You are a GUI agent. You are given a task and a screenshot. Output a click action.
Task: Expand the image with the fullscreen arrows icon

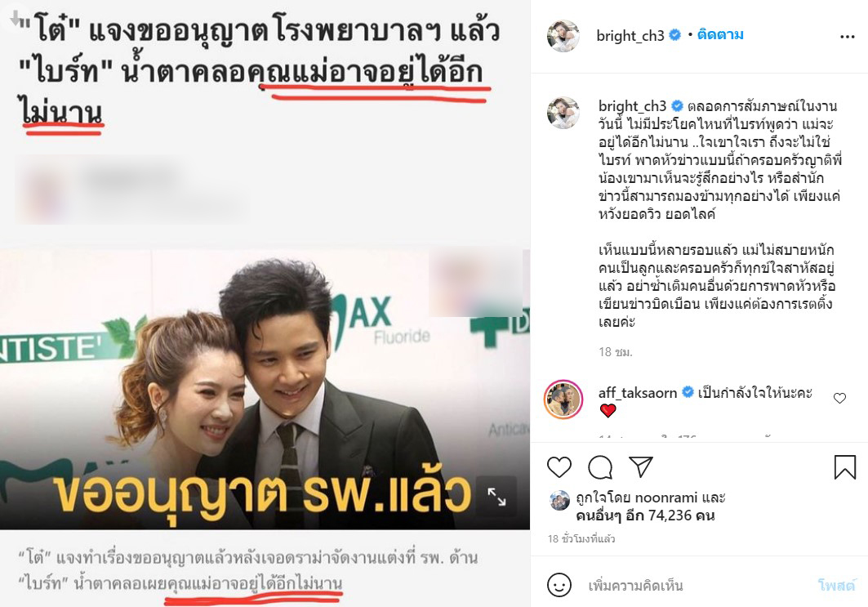click(x=496, y=497)
